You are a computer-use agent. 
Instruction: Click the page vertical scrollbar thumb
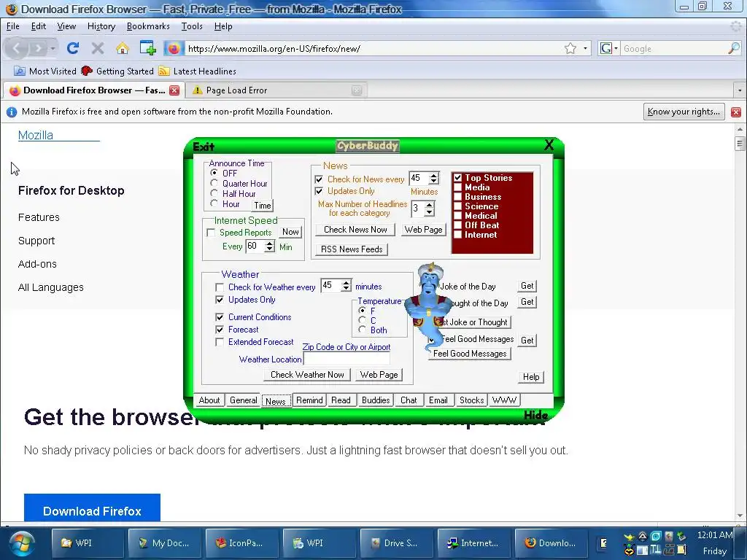click(740, 144)
